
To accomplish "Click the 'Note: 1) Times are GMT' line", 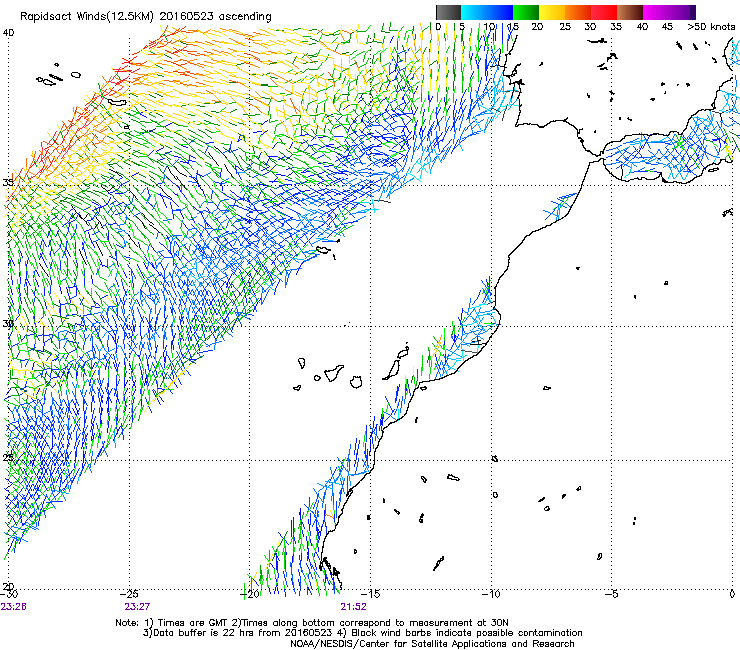I will coord(312,623).
